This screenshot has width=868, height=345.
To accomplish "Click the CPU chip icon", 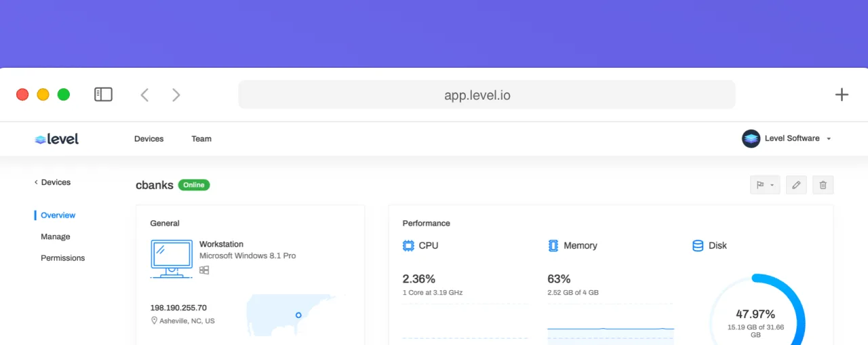I will tap(408, 245).
